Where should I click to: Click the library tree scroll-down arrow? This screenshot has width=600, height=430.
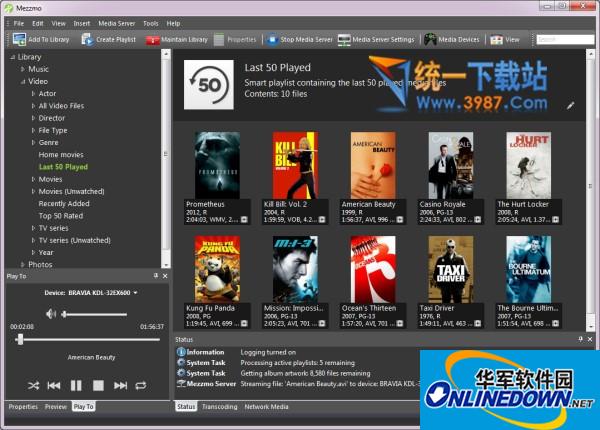coord(166,265)
